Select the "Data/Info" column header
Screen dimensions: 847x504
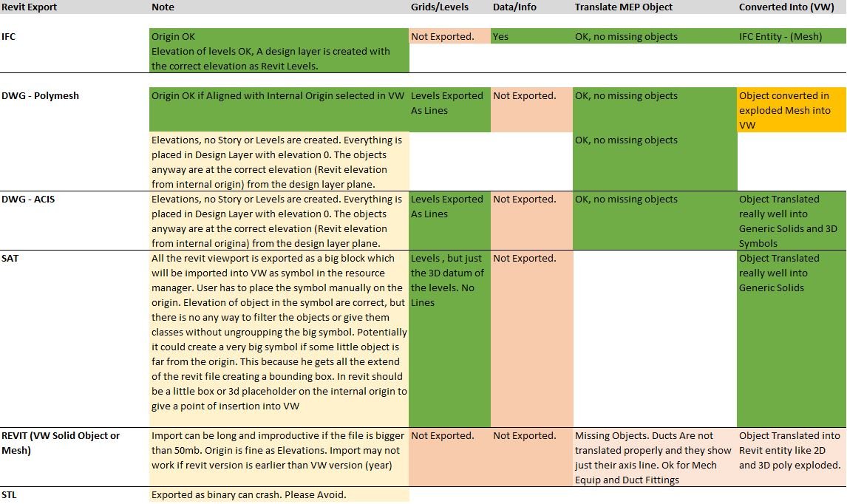pos(515,7)
